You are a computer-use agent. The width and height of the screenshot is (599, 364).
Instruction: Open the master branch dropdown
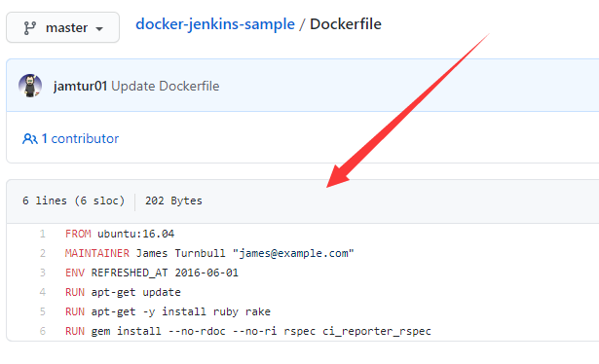(62, 27)
